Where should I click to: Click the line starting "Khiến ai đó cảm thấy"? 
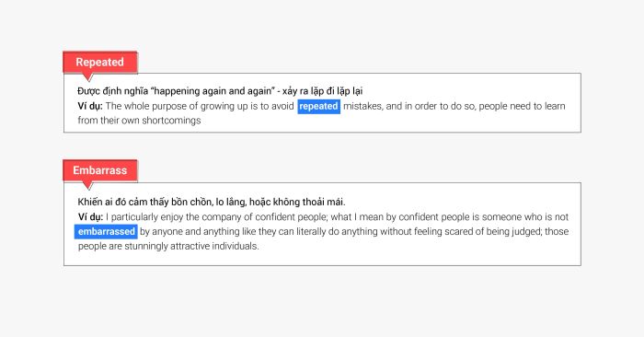click(x=212, y=202)
